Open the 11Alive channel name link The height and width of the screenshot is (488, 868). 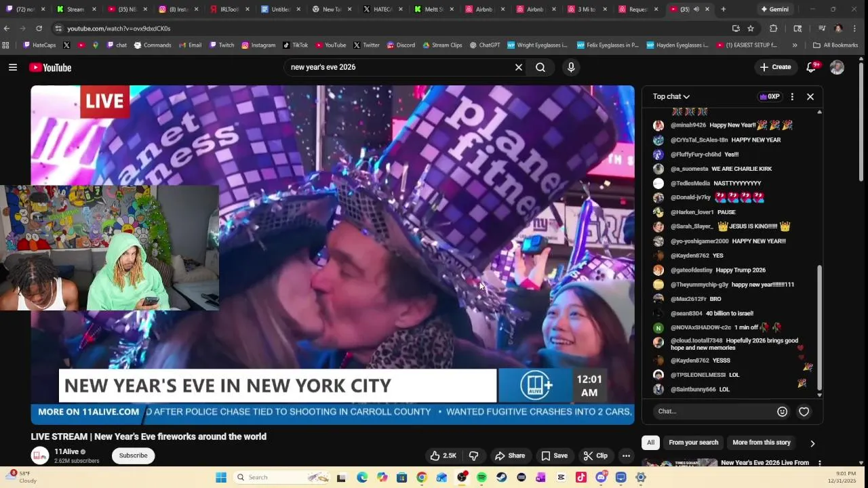coord(66,452)
